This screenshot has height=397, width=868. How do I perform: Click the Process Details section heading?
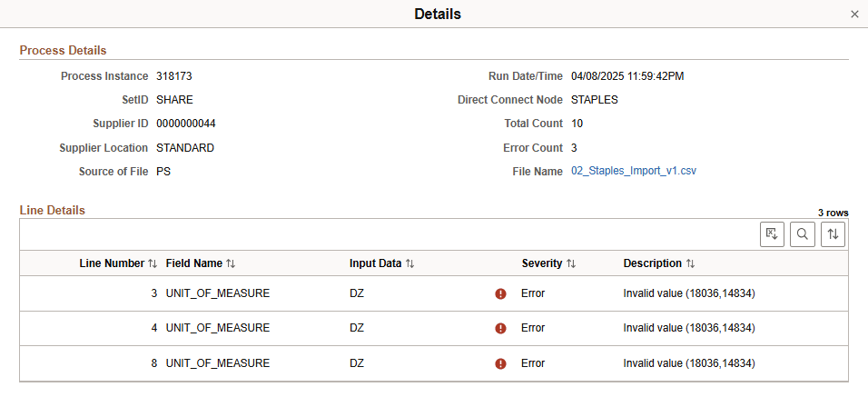click(64, 50)
